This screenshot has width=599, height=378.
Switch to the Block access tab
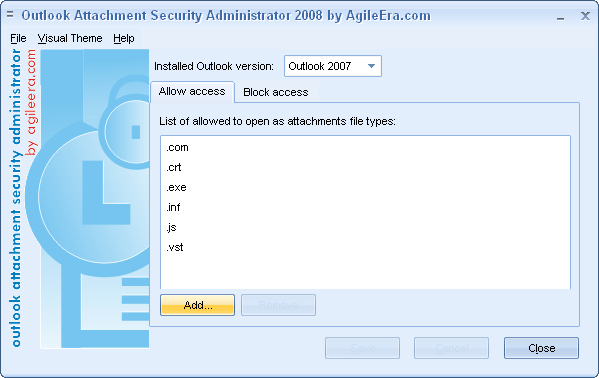tap(275, 92)
